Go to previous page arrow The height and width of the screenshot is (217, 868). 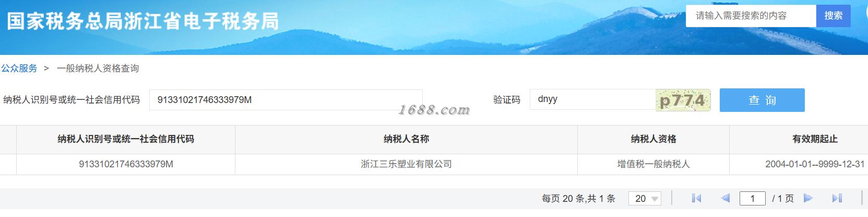point(725,198)
